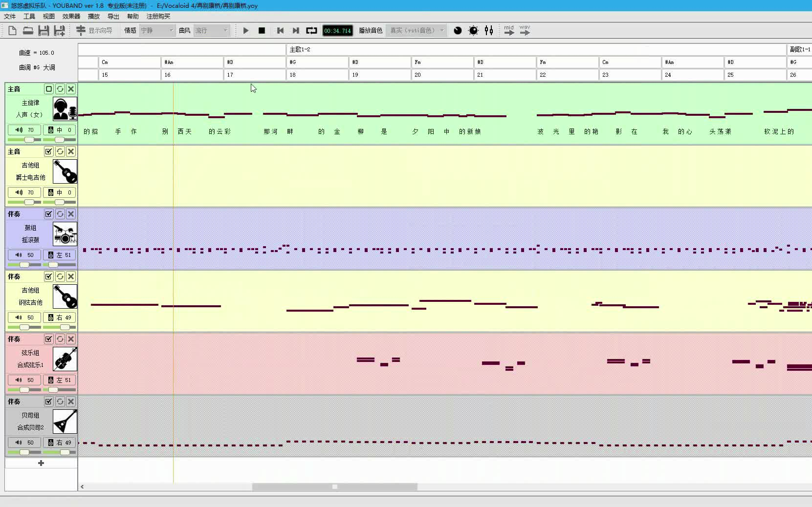The image size is (812, 507).
Task: Regenerate the 摇滚鼓 drum track
Action: (60, 214)
